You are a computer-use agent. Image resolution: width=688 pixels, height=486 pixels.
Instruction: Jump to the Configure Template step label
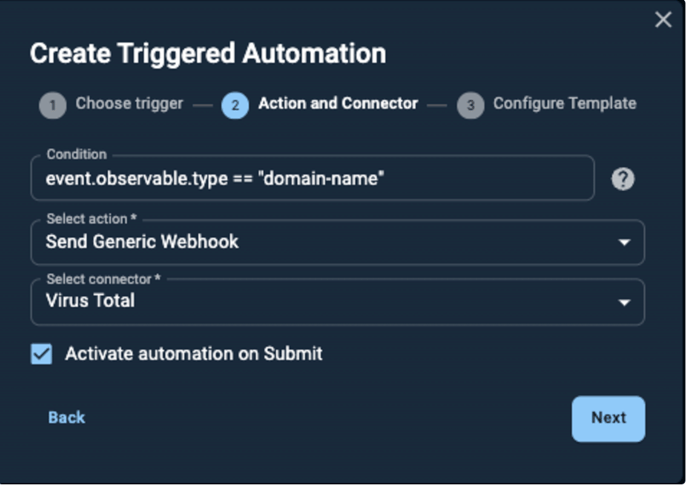[x=565, y=104]
